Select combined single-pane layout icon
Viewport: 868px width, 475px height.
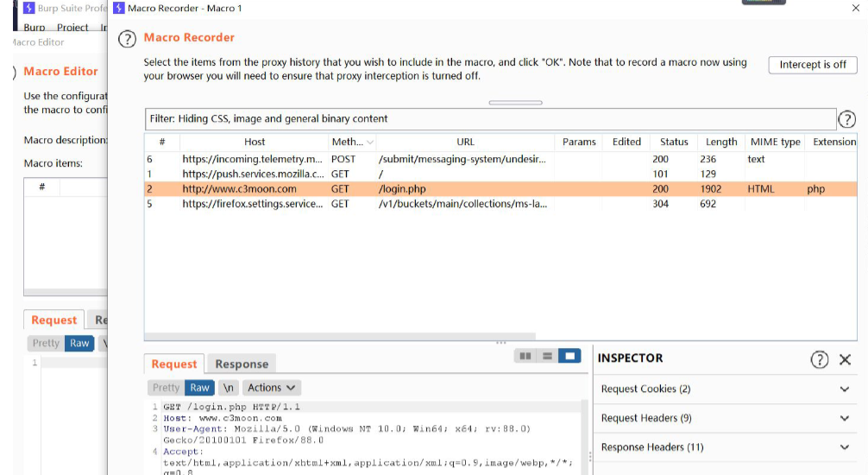pyautogui.click(x=569, y=356)
